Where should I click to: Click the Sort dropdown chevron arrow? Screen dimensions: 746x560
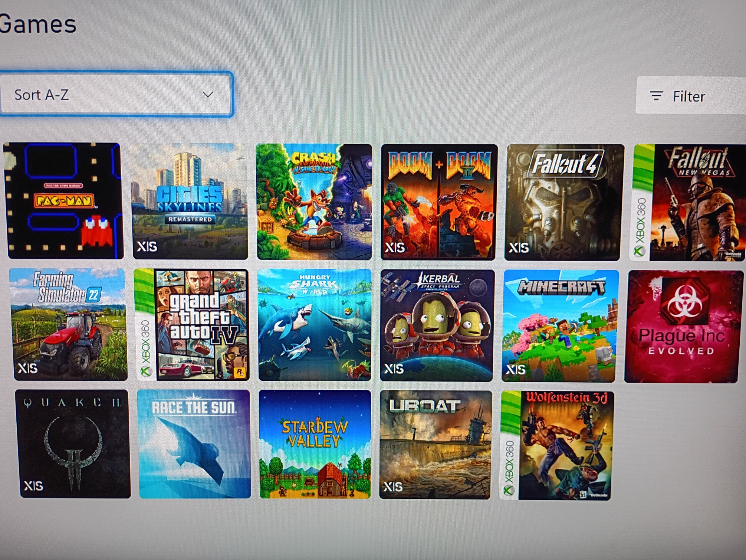pos(208,94)
